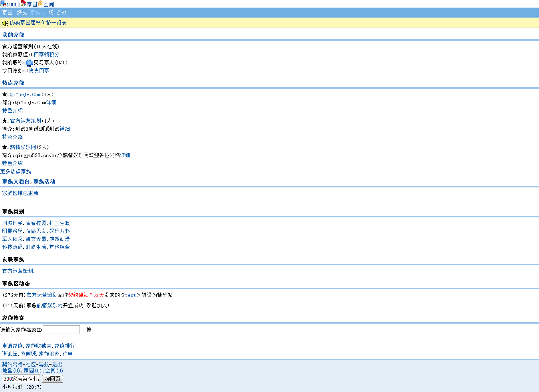Open 特色介绍 under 諎情娱乐网
Viewport: 539px width, 392px height.
tap(12, 163)
